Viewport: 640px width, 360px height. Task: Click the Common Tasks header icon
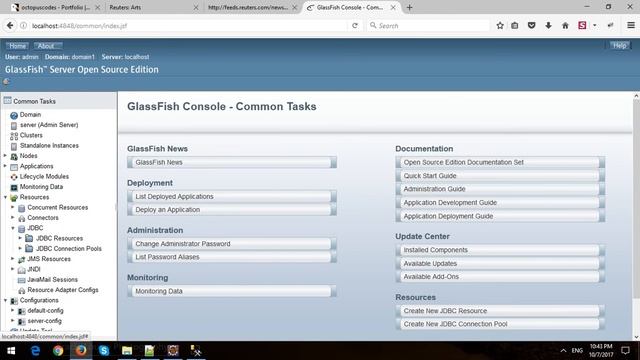coord(7,100)
